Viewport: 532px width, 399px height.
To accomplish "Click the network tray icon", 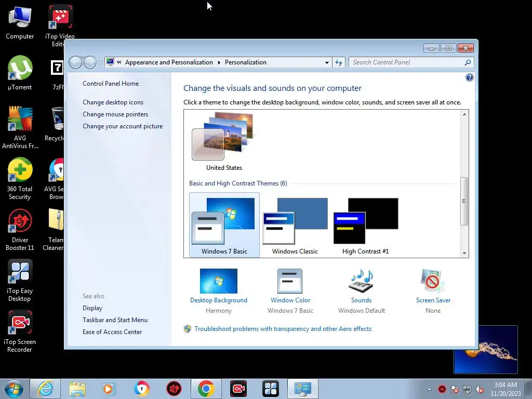I will (x=467, y=389).
